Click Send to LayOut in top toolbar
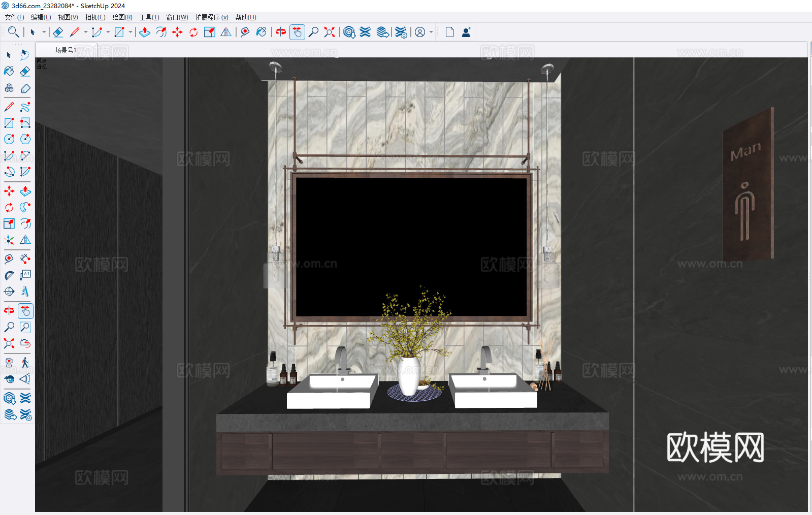812x515 pixels. tap(383, 32)
